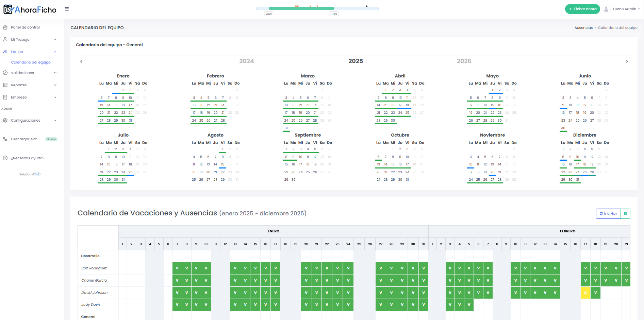Go to next year with right arrow
Screen dimensions: 644x320
627,61
